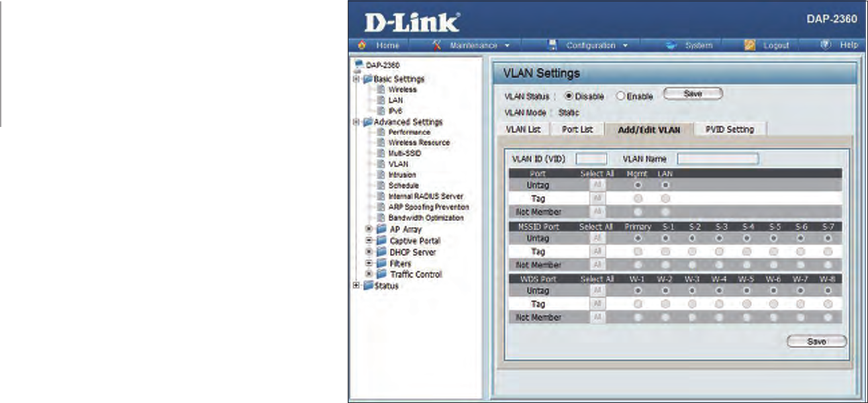Expand the DHCP Server tree node
Image resolution: width=868 pixels, height=403 pixels.
click(369, 252)
